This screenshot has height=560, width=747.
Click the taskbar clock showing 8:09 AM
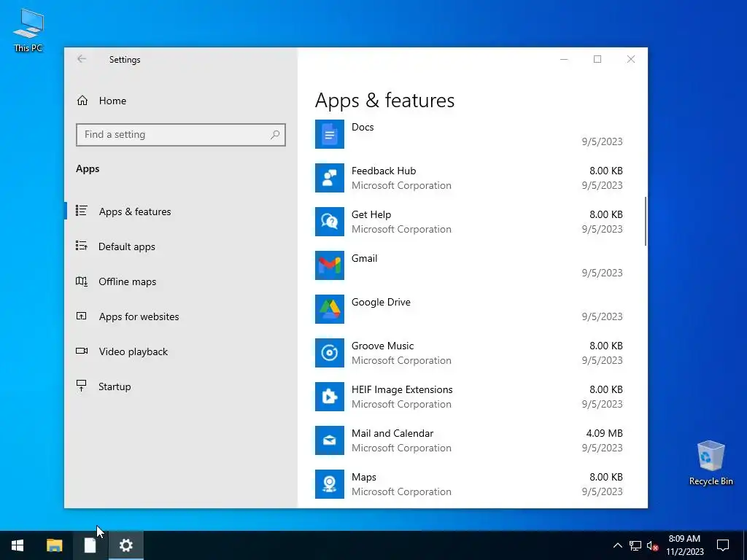(684, 545)
